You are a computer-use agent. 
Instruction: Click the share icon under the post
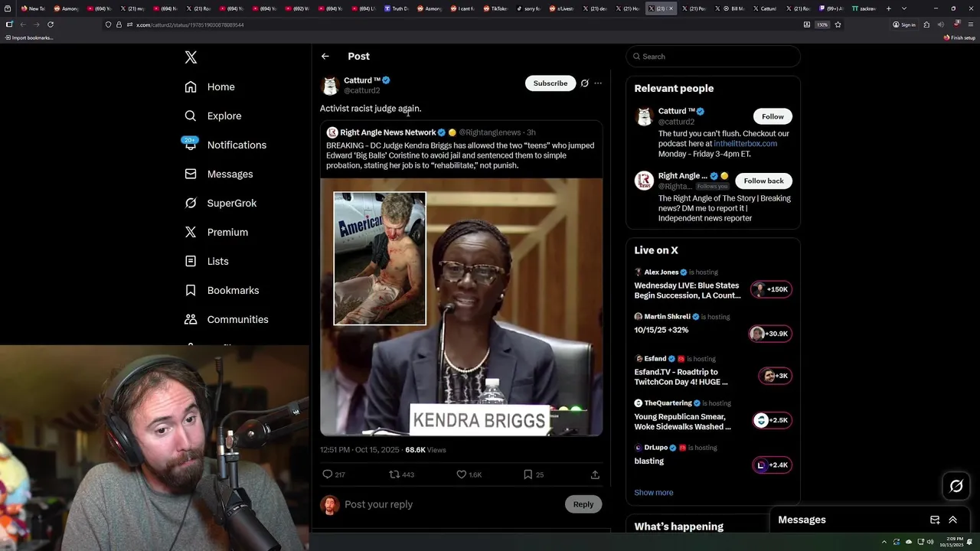click(595, 474)
